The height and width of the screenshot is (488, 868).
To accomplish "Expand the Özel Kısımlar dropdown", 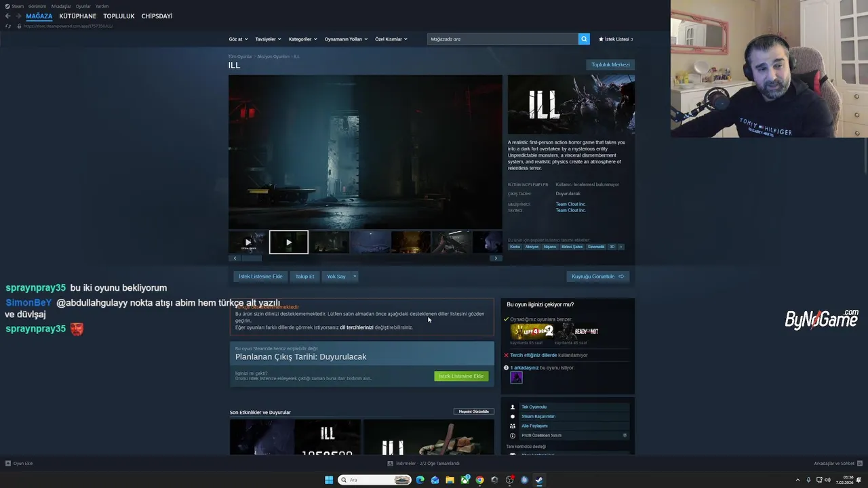I will click(391, 39).
